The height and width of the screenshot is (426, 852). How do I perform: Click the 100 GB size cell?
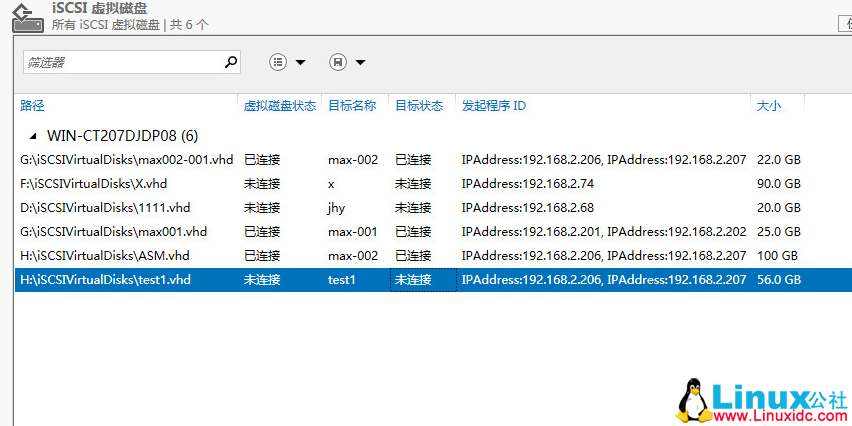(777, 255)
